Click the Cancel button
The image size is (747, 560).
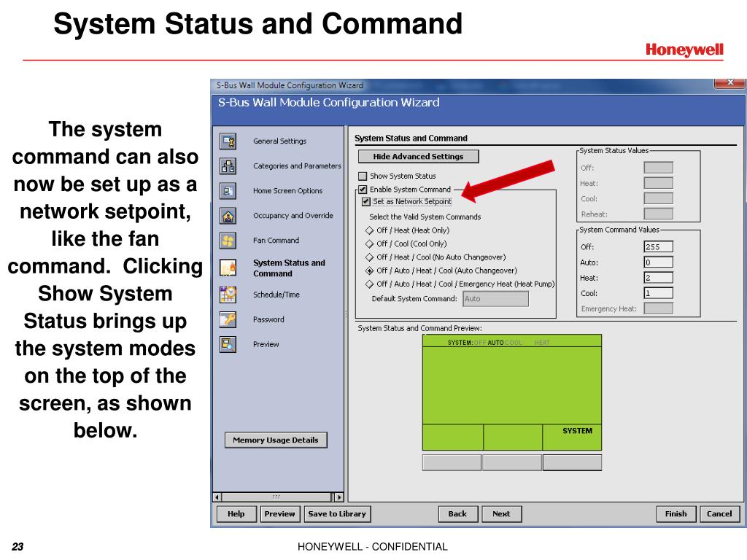pyautogui.click(x=719, y=514)
